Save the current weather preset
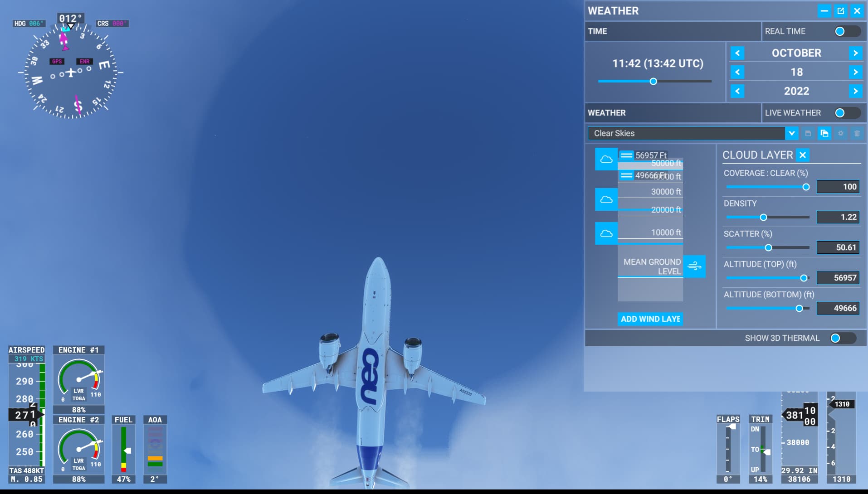Viewport: 868px width, 494px height. tap(808, 133)
